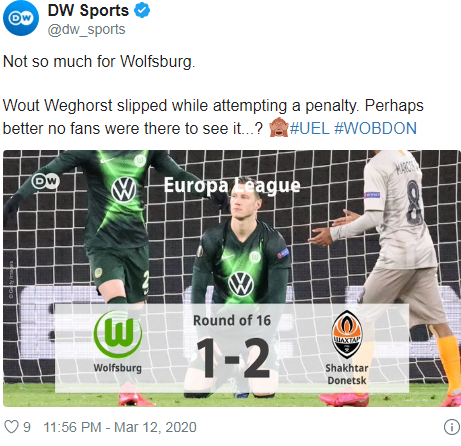The image size is (461, 446).
Task: Open the #UEL hashtag
Action: tap(310, 128)
